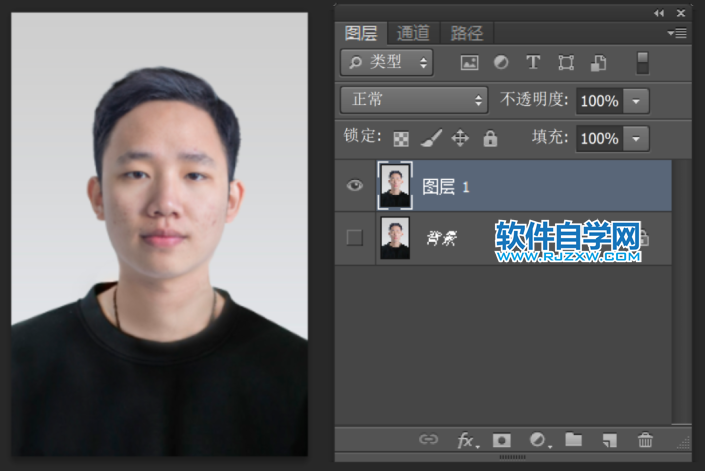Viewport: 705px width, 471px height.
Task: Hide 图层 1 using eye icon
Action: click(x=354, y=185)
